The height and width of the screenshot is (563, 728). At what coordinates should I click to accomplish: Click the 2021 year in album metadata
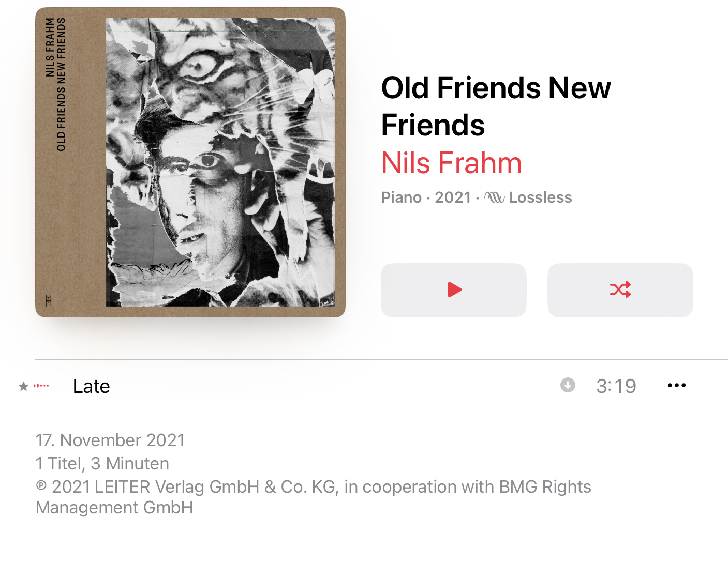pyautogui.click(x=453, y=197)
